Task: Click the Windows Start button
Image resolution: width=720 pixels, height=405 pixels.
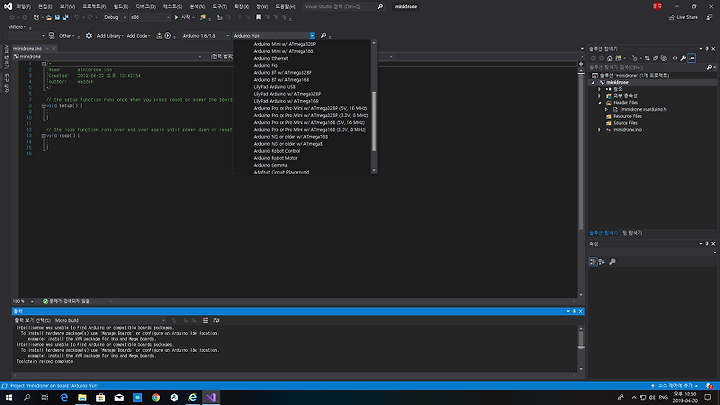Action: pos(9,398)
